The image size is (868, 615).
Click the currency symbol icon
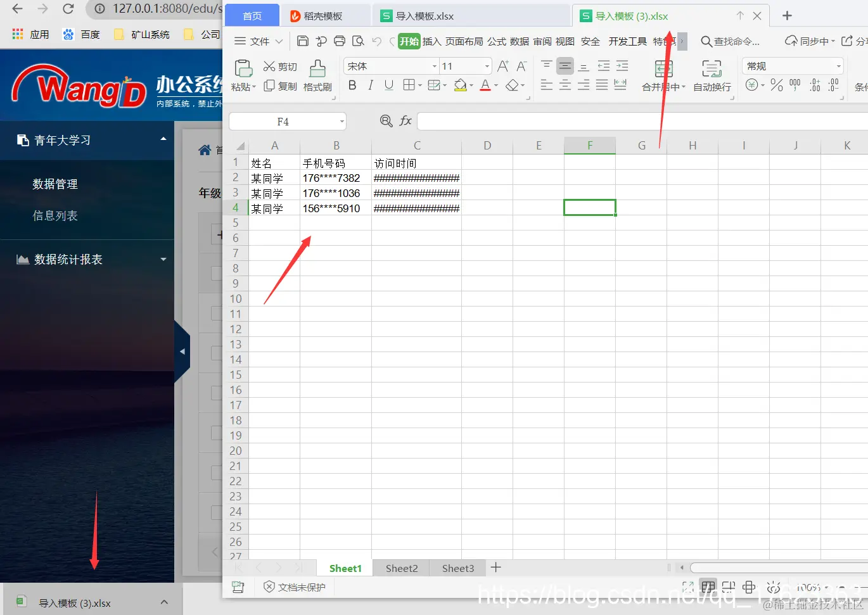[751, 85]
